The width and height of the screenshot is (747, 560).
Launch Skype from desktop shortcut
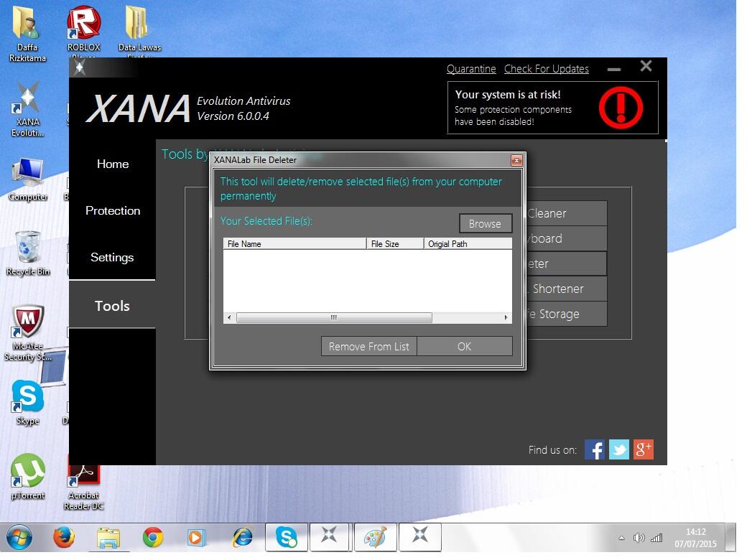tap(27, 402)
